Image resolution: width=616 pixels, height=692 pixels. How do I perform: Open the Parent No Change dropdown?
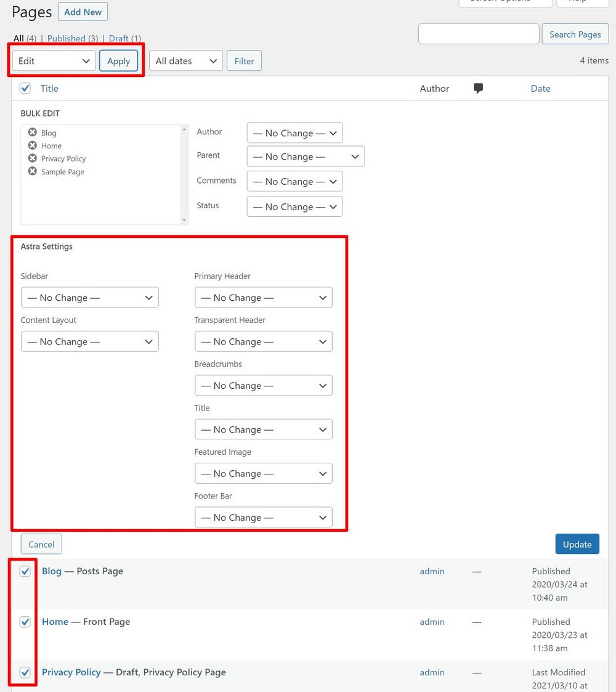306,157
